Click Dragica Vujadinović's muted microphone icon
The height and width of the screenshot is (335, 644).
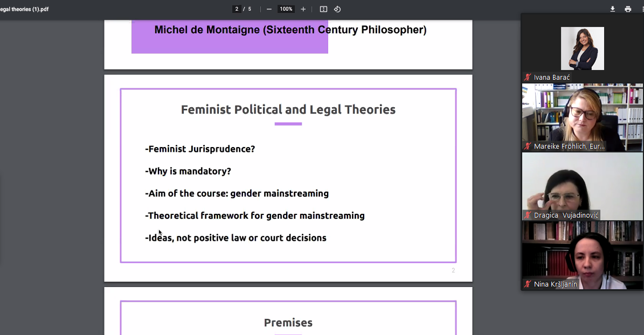(x=528, y=215)
